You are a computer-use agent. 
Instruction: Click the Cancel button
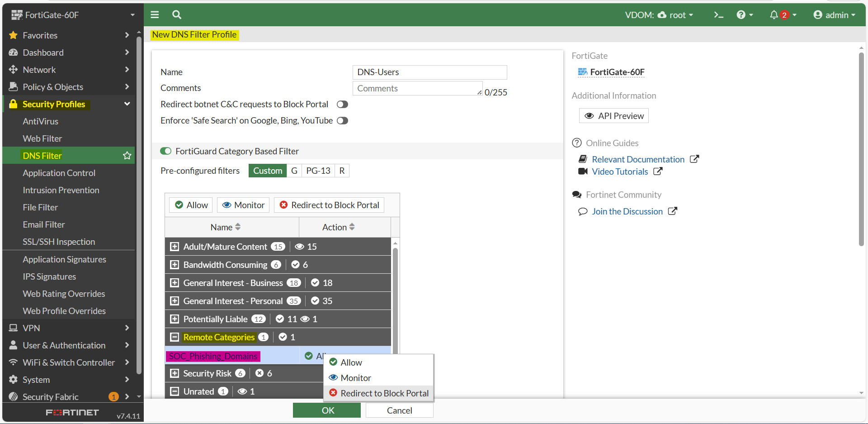(400, 410)
